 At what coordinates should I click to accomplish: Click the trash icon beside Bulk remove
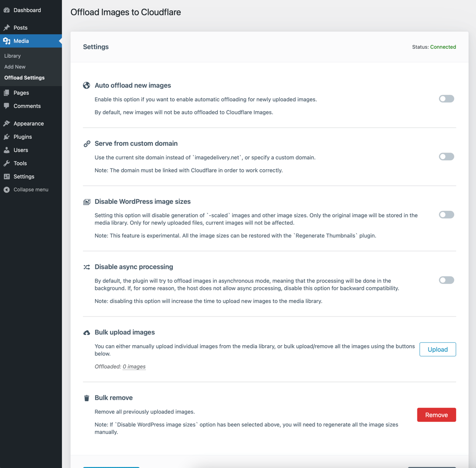[86, 398]
